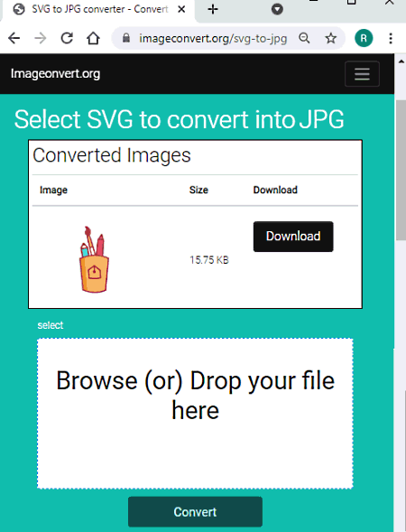Click the Image column header
Viewport: 406px width, 532px height.
pos(53,190)
